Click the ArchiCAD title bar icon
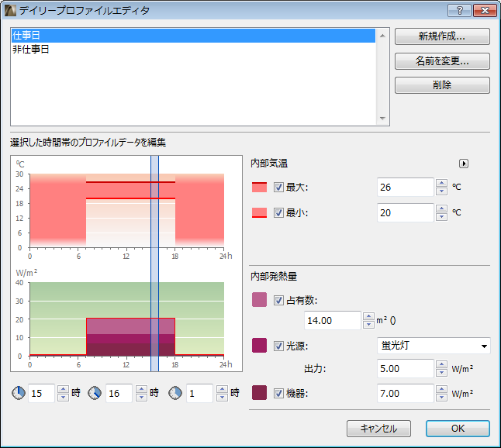This screenshot has width=501, height=448. 10,11
